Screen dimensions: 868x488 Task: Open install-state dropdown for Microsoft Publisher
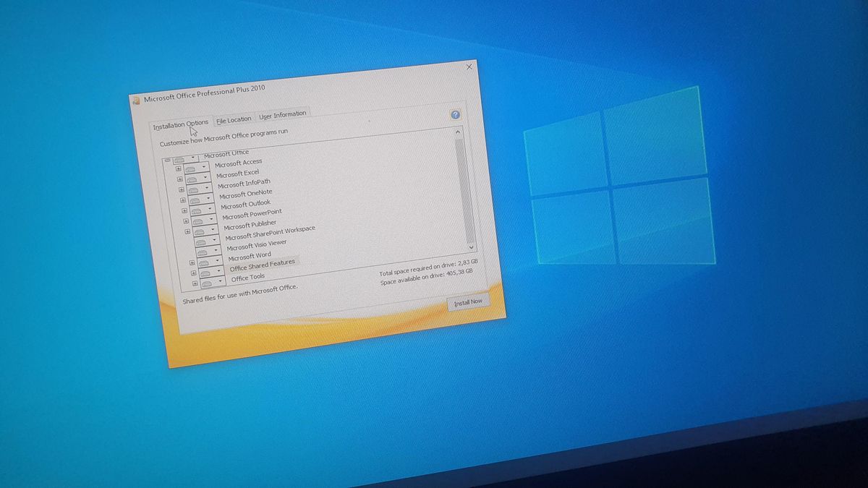click(206, 230)
